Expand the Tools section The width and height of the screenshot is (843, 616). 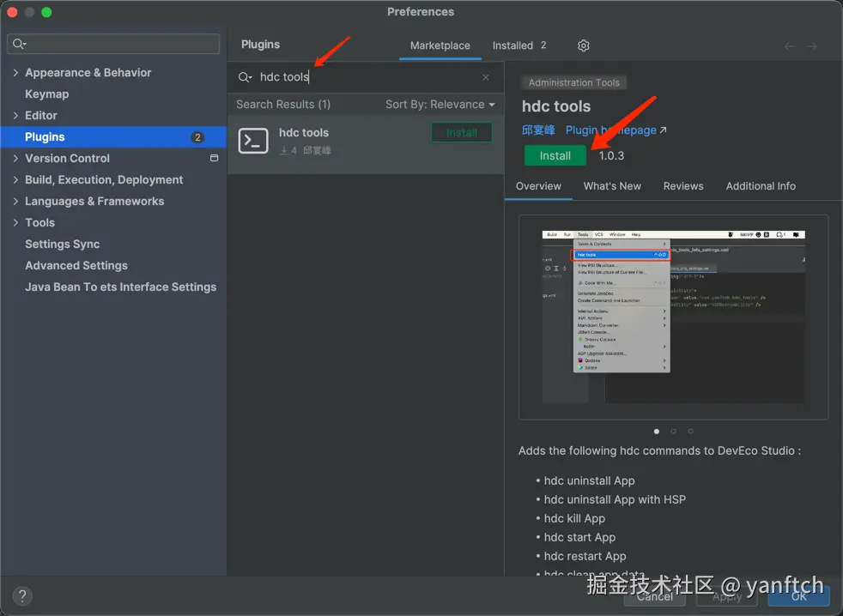(x=15, y=222)
